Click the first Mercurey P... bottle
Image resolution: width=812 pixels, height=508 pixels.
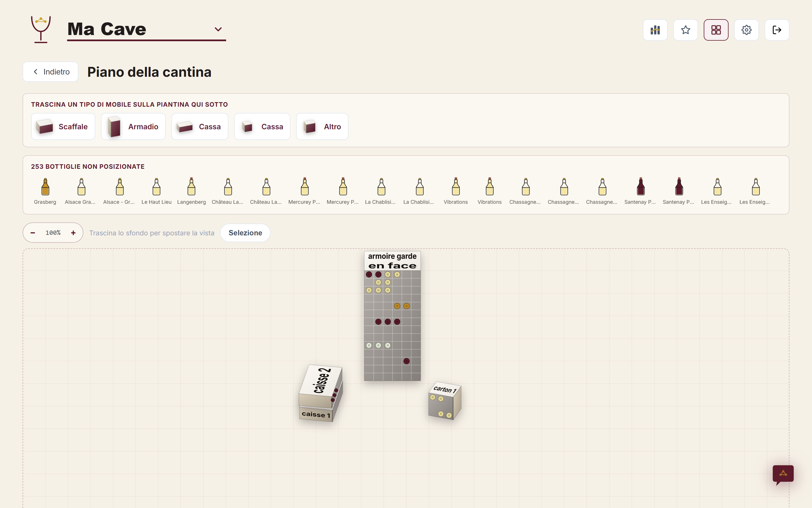pyautogui.click(x=304, y=191)
